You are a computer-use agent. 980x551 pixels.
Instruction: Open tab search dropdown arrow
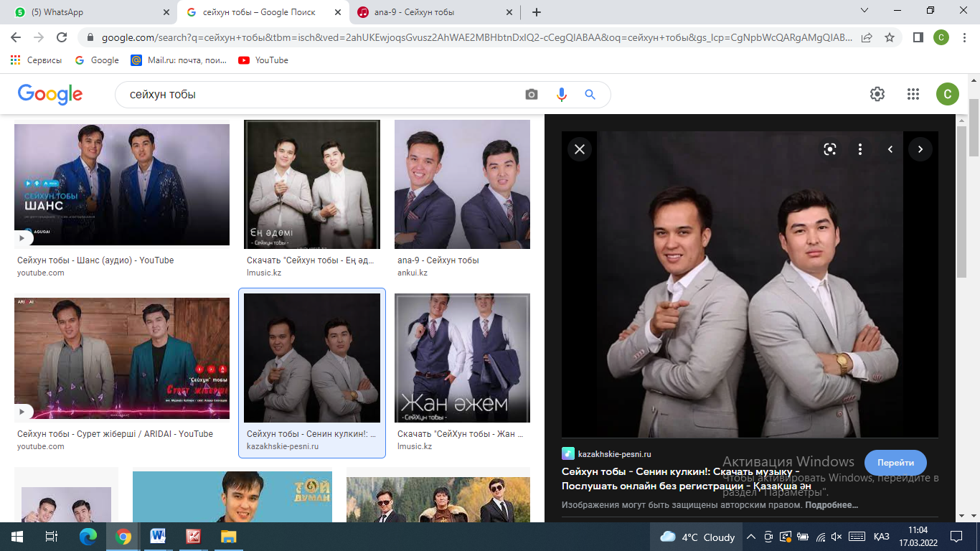tap(864, 11)
